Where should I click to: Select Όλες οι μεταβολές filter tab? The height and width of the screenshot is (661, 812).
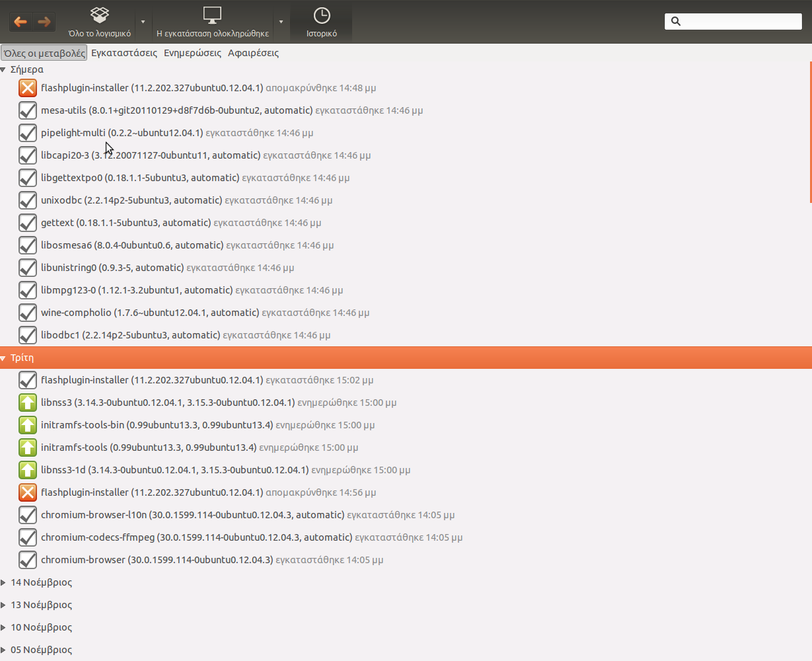pyautogui.click(x=44, y=53)
